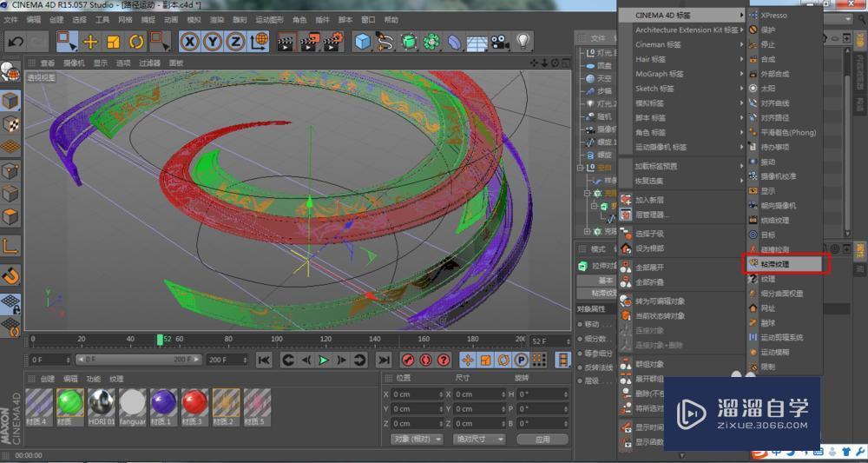Click the Record Active Objects keyframe button
Viewport: 868px width, 463px height.
(x=408, y=360)
